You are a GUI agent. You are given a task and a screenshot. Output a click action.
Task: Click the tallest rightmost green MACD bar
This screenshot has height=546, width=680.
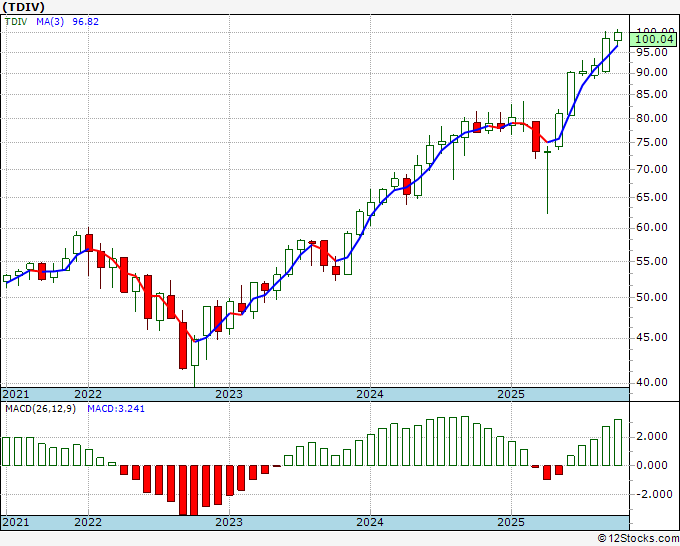pyautogui.click(x=618, y=442)
